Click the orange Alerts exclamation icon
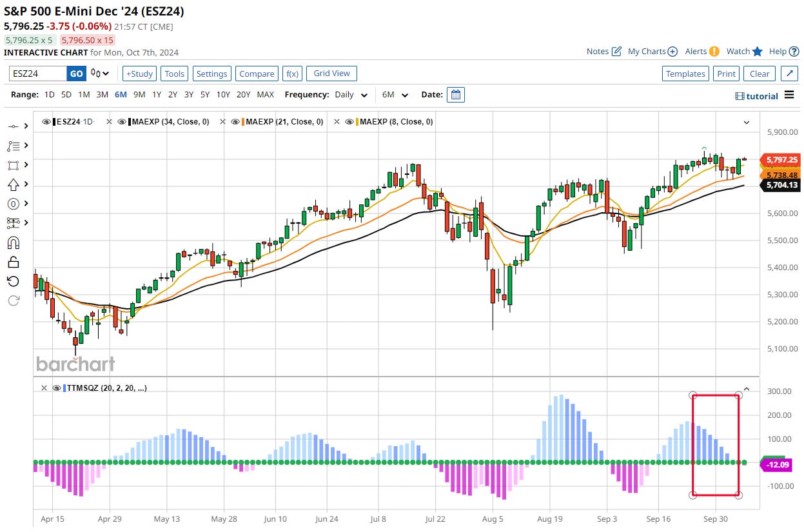 [714, 52]
